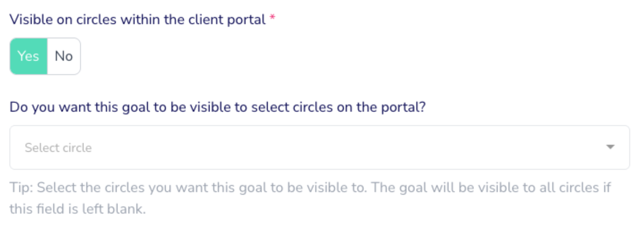Viewport: 644px width, 235px height.
Task: Click "select circles on the portal?" text
Action: (338, 107)
